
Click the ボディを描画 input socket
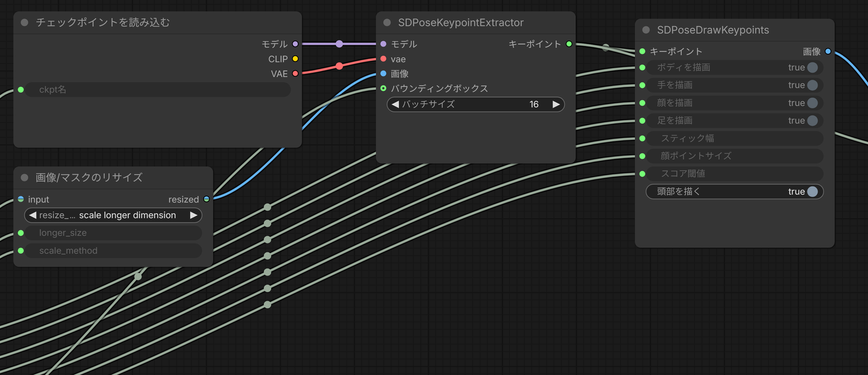[x=642, y=67]
